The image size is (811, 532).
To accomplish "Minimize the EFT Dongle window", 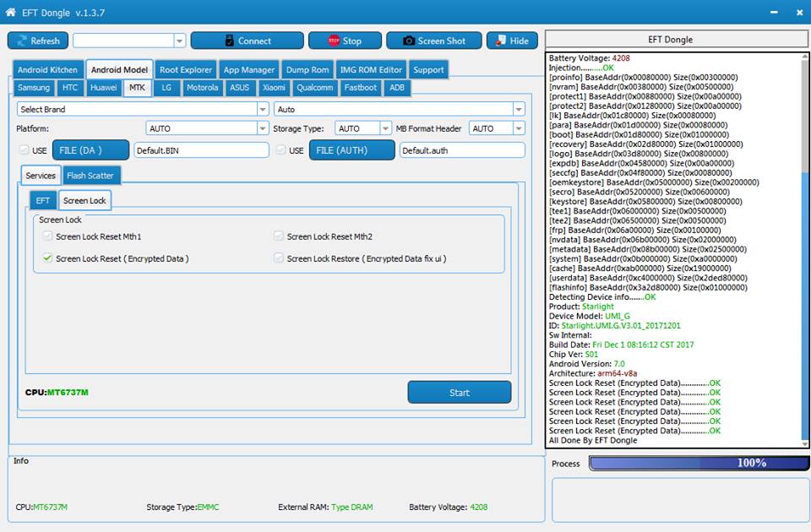I will (x=773, y=14).
